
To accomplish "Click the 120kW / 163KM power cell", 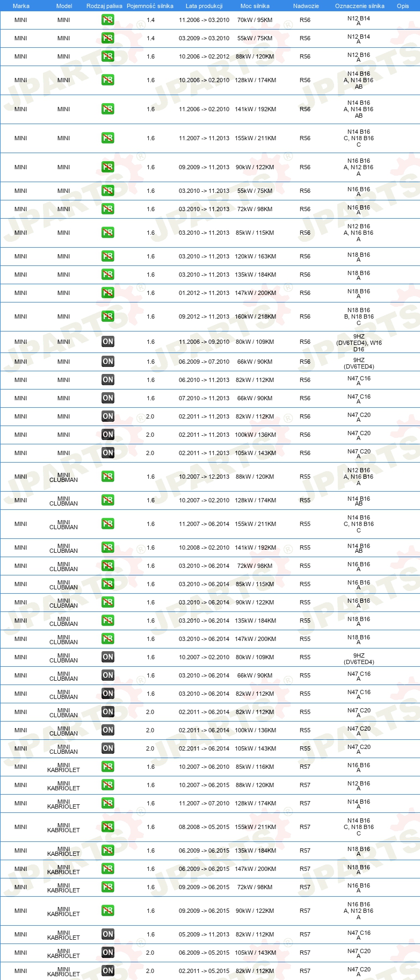I will tap(256, 256).
